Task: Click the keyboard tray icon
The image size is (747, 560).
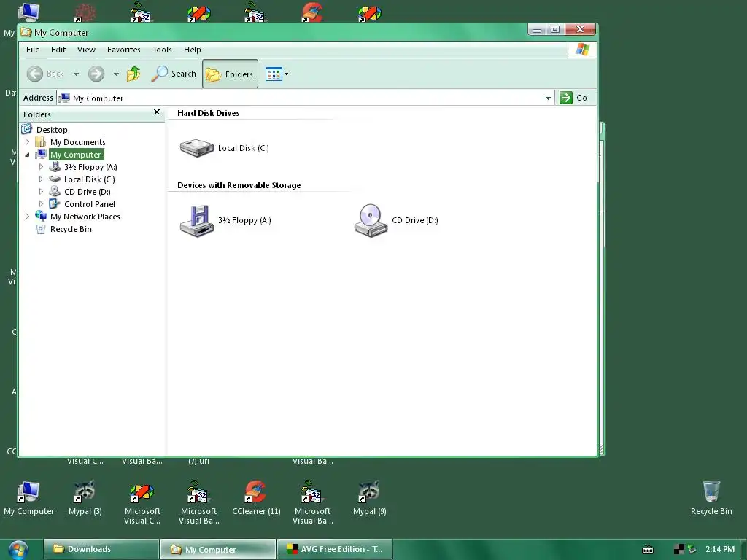Action: click(648, 550)
